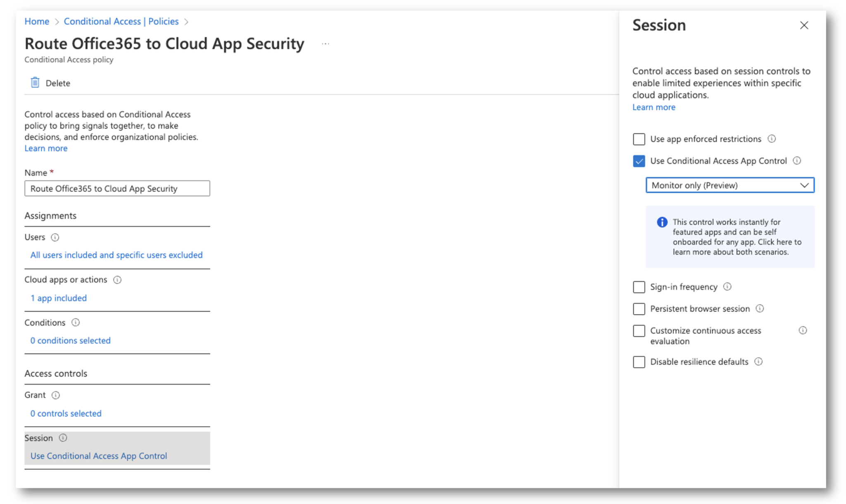The height and width of the screenshot is (504, 846).
Task: Show info for Customize continuous access evaluation
Action: pos(803,330)
